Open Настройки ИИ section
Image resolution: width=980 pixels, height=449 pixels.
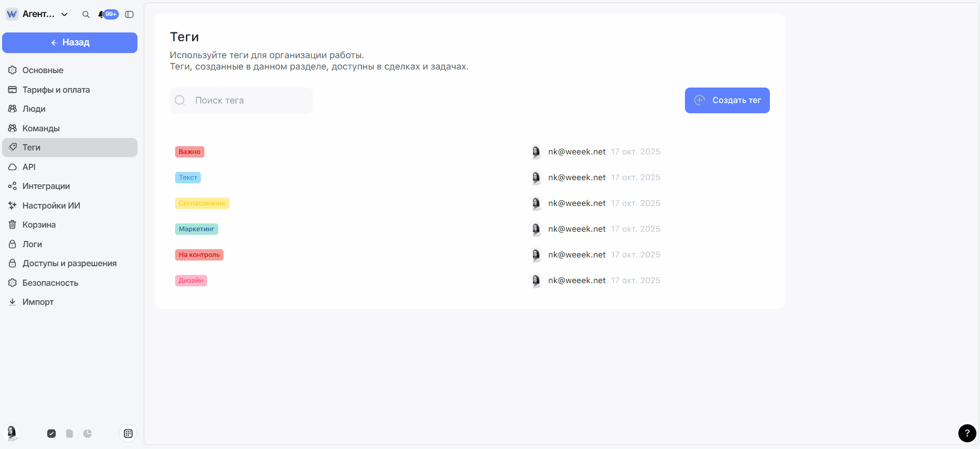[51, 205]
